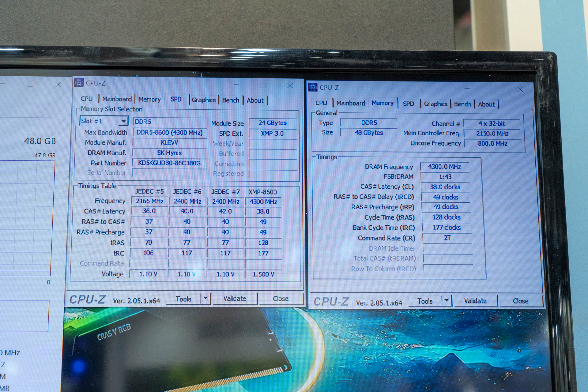Click the 177 clocks Bank Cycle Time field

[447, 228]
